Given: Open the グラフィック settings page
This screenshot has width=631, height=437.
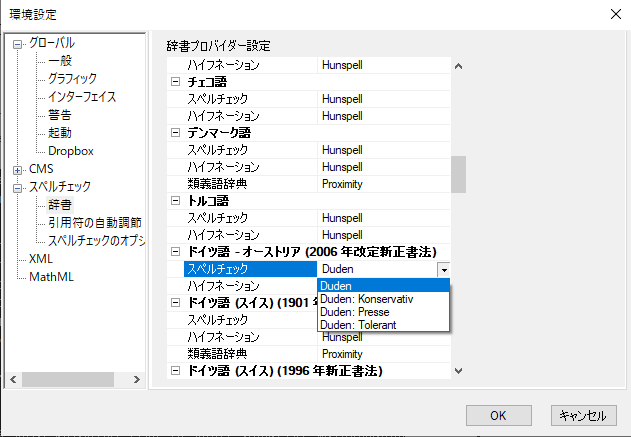Looking at the screenshot, I should [x=72, y=79].
